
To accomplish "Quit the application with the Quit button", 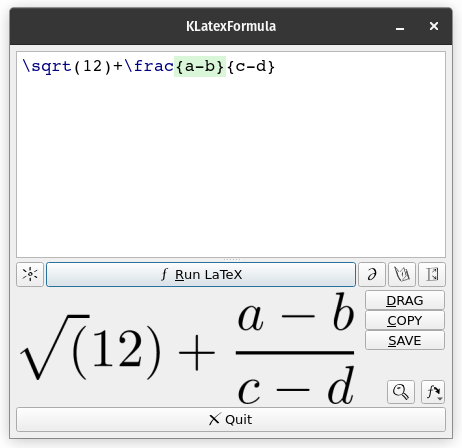I will click(231, 419).
